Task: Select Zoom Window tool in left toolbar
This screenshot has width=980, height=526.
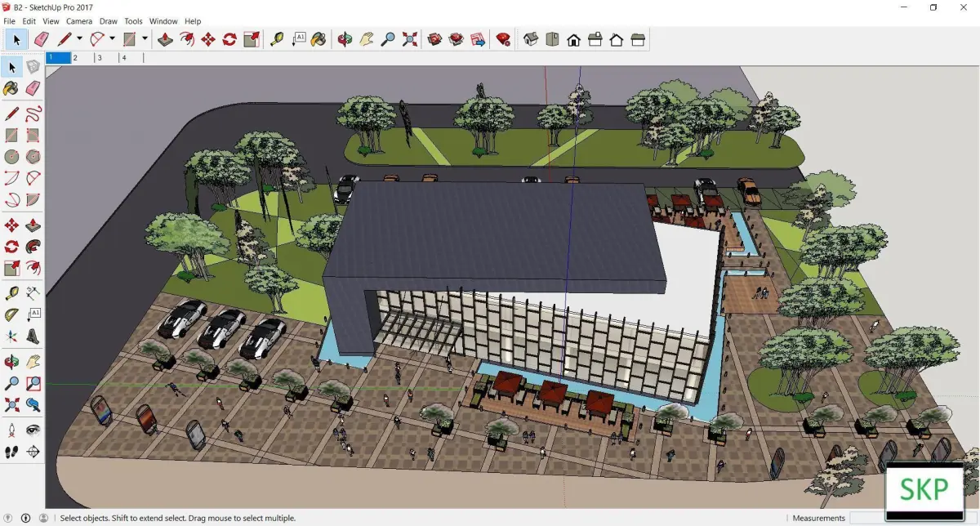Action: [33, 382]
